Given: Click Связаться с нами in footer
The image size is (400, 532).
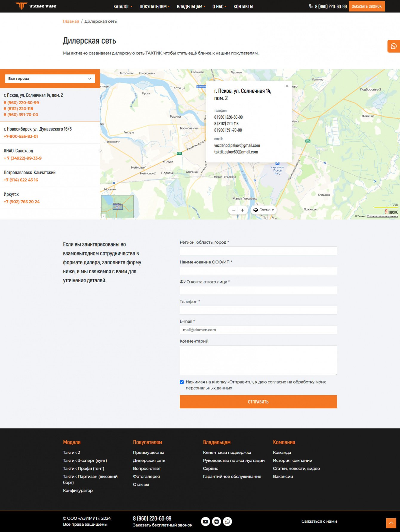Looking at the screenshot, I should (319, 522).
